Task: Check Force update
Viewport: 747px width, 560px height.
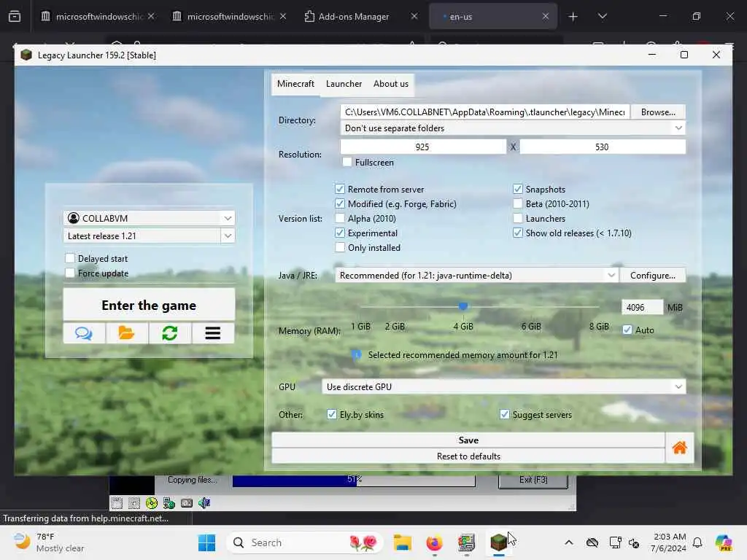Action: (70, 273)
